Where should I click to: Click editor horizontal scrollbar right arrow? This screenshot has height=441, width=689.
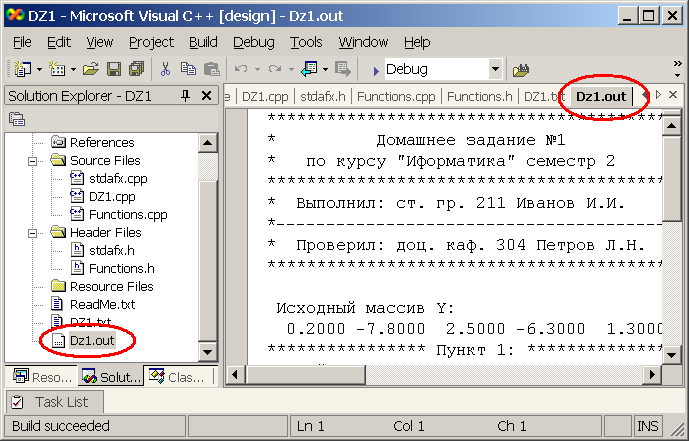click(652, 375)
